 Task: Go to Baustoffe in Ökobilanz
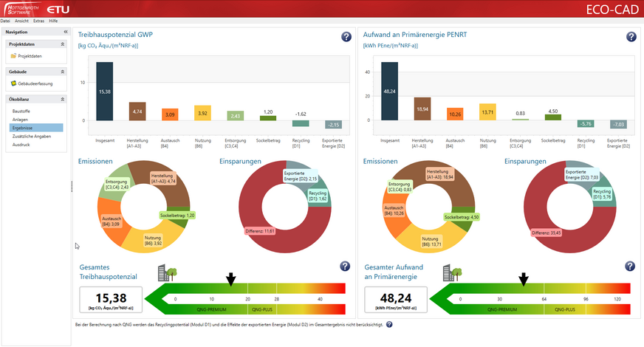[21, 111]
